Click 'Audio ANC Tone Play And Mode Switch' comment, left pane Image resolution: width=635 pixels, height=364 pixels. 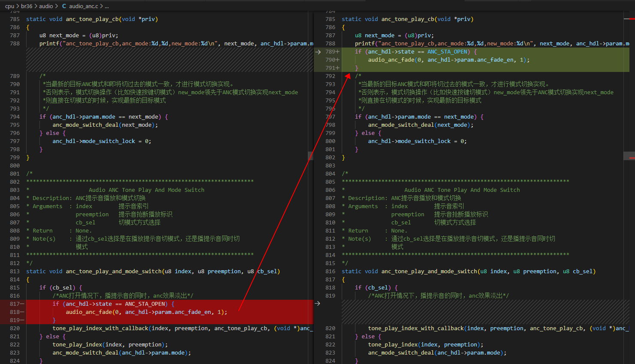point(147,190)
